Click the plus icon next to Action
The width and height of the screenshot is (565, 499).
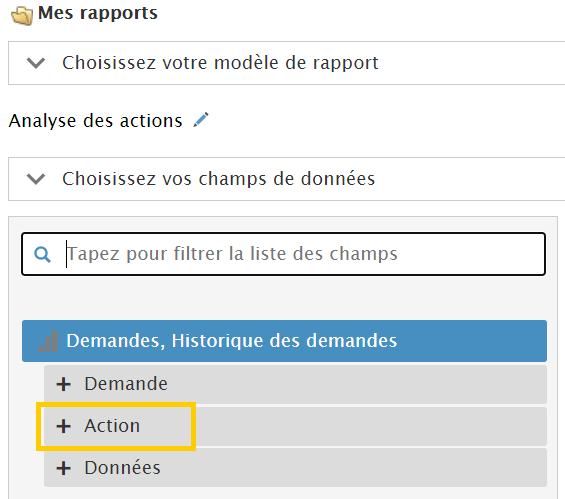pos(63,426)
